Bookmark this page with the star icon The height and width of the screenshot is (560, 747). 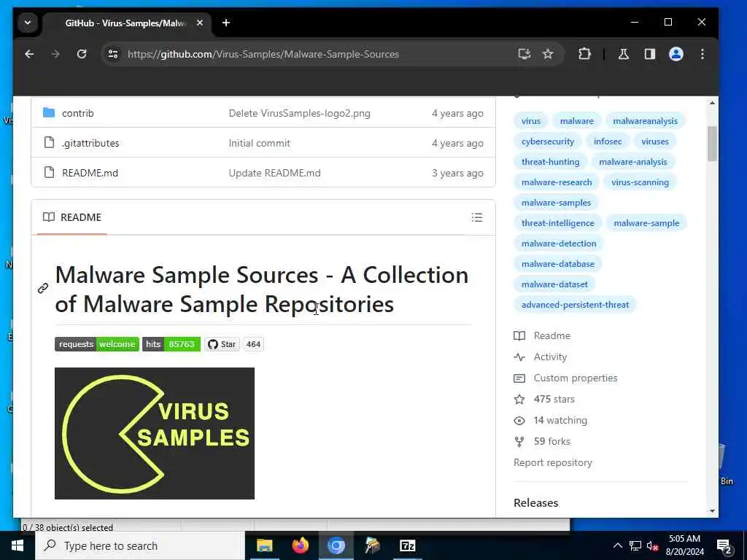548,54
